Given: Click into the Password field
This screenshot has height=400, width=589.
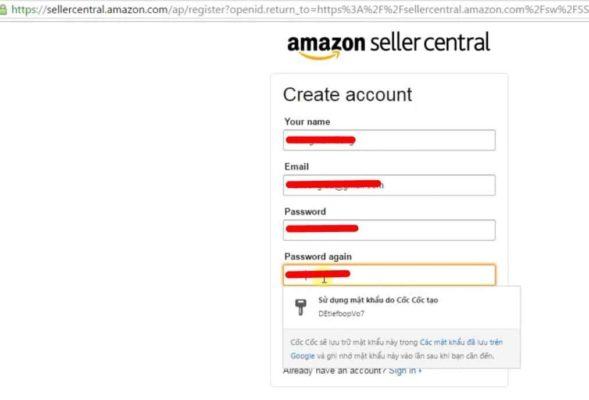Looking at the screenshot, I should point(389,230).
